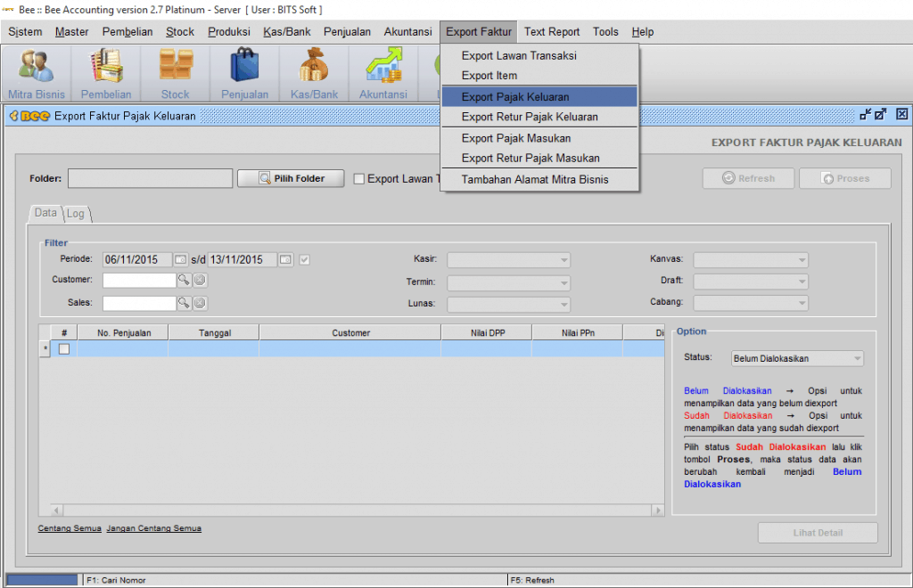This screenshot has width=913, height=588.
Task: Search for a Customer using magnifier icon
Action: coord(184,280)
